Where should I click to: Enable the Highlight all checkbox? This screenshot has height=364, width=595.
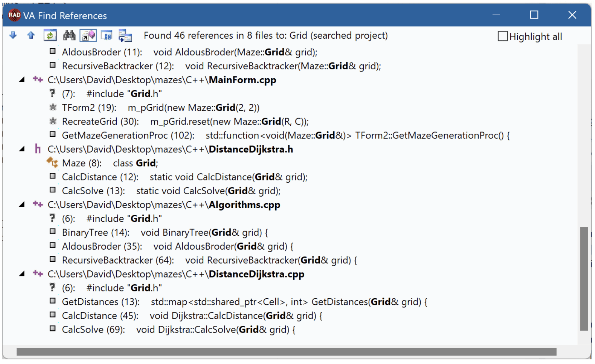tap(502, 36)
